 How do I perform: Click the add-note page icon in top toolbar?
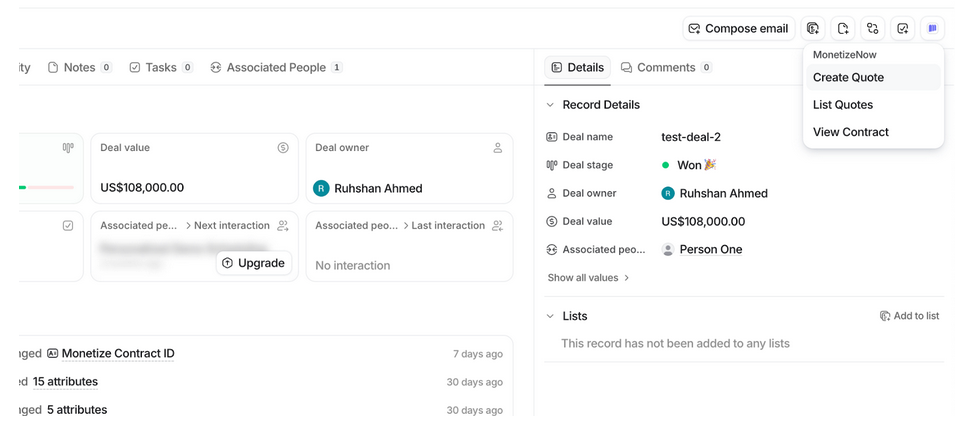click(x=843, y=29)
